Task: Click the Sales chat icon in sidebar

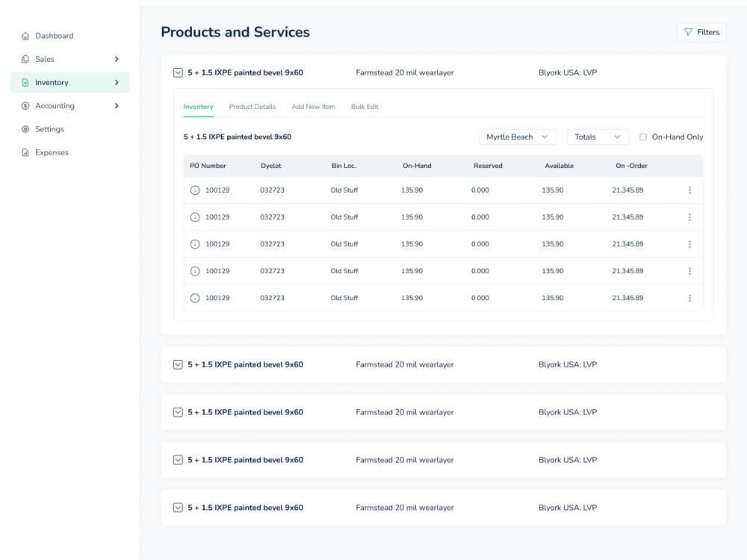Action: [25, 59]
